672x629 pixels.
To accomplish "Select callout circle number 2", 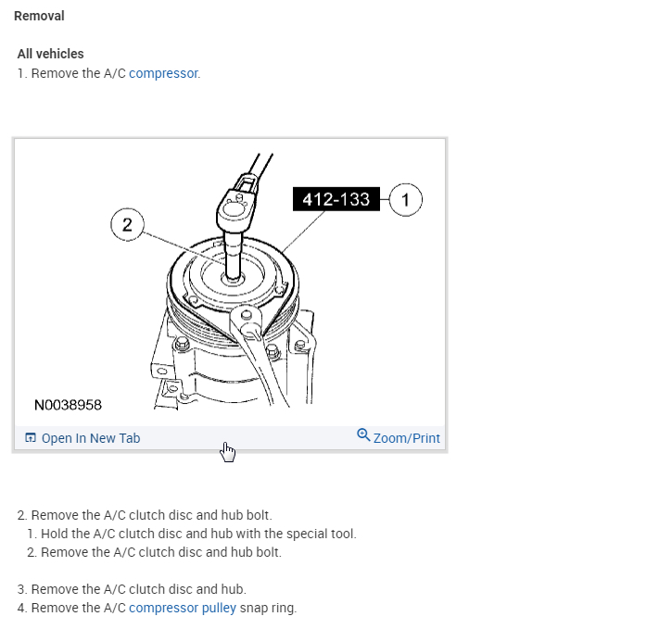I will coord(127,224).
